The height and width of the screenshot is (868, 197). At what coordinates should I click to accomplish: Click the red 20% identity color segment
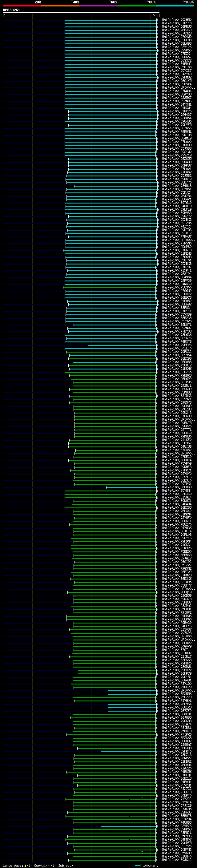(22, 6)
